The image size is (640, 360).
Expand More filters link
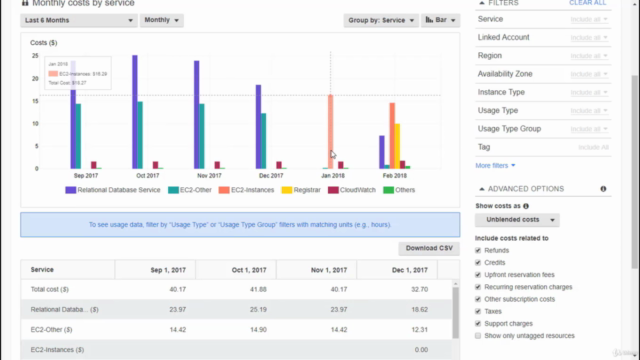(495, 165)
